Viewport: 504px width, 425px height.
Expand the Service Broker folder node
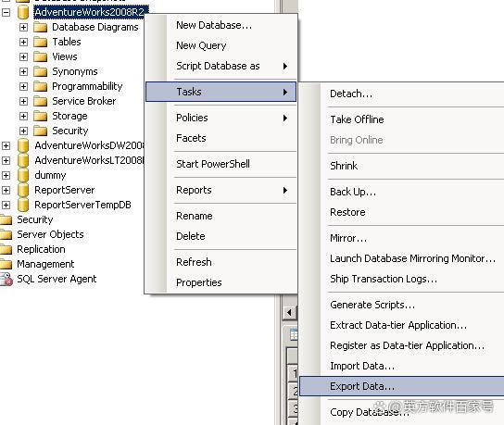23,102
